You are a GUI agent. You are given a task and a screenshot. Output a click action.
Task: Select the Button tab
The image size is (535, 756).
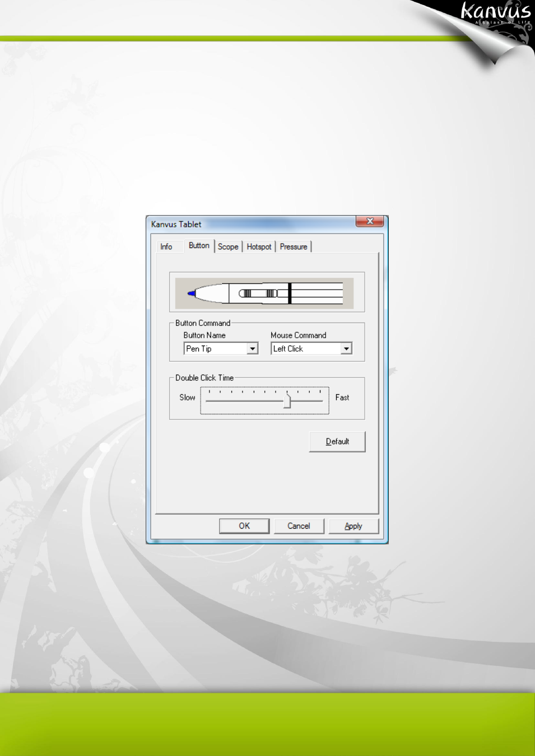point(199,246)
